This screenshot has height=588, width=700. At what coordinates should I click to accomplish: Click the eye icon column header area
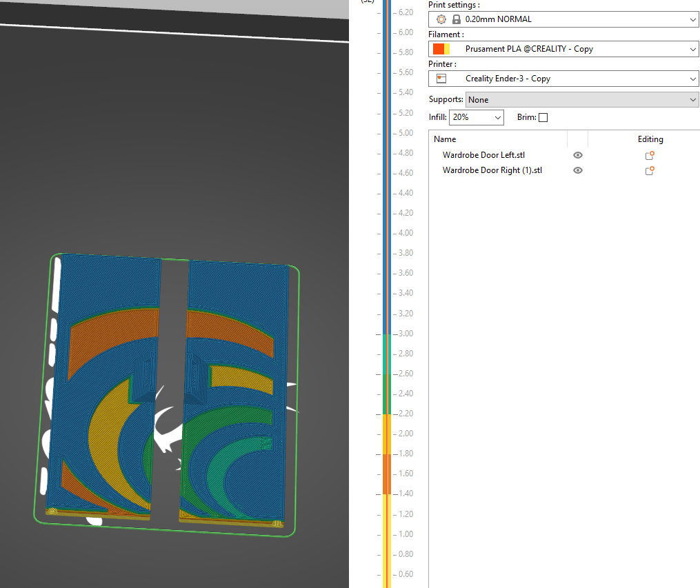point(577,139)
